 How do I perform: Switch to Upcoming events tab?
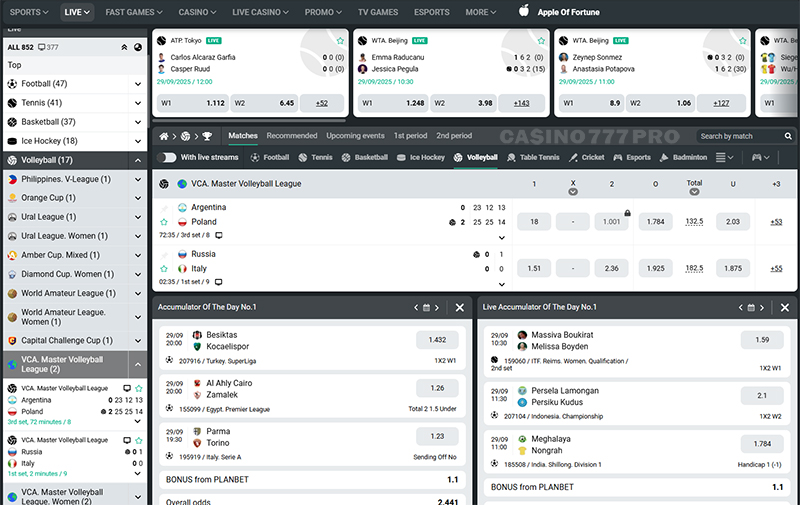tap(356, 136)
